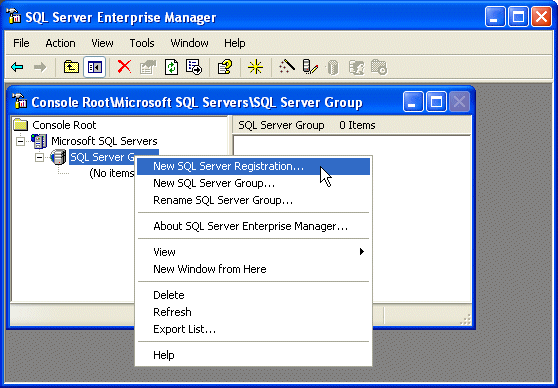Viewport: 558px width, 388px height.
Task: Click the greyed New Login toolbar icon
Action: 356,67
